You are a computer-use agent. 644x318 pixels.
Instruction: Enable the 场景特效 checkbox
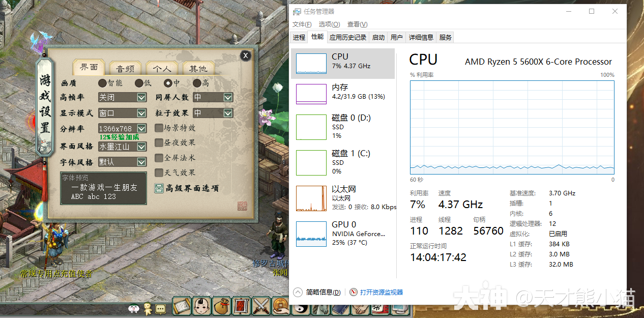[x=159, y=128]
